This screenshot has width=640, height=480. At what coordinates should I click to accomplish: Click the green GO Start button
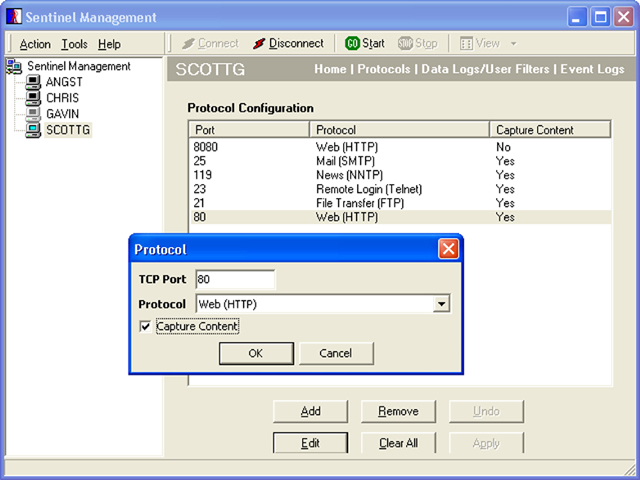click(x=365, y=43)
